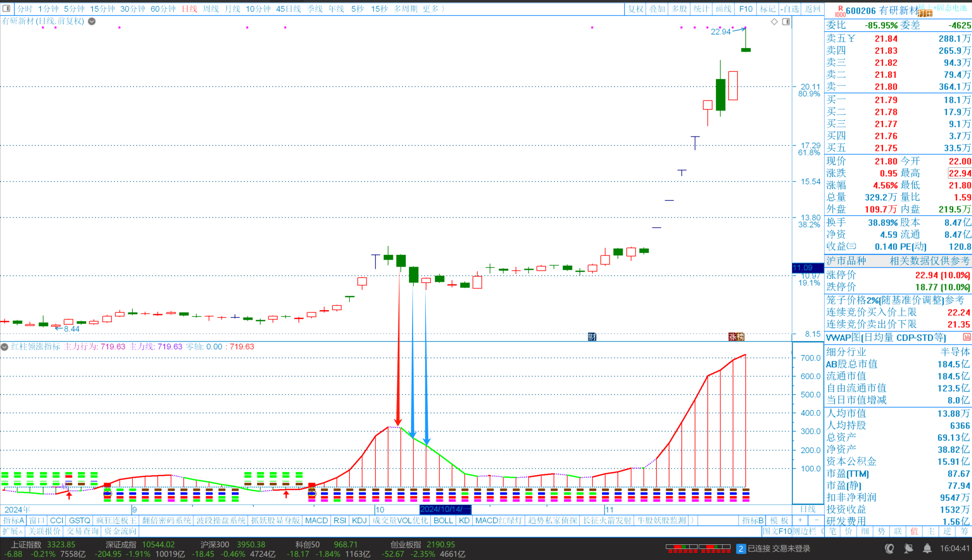The height and width of the screenshot is (560, 972).
Task: Switch to 周线 weekly period tab
Action: tap(211, 9)
